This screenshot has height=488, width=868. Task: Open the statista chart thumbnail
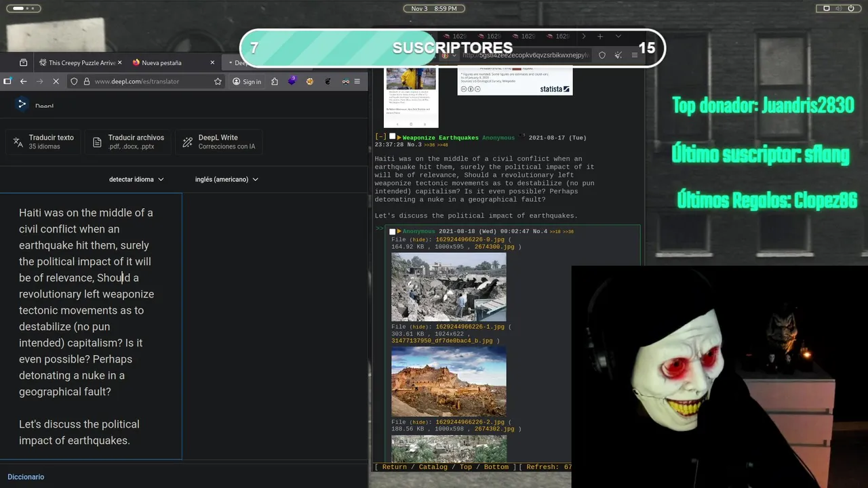click(x=515, y=81)
